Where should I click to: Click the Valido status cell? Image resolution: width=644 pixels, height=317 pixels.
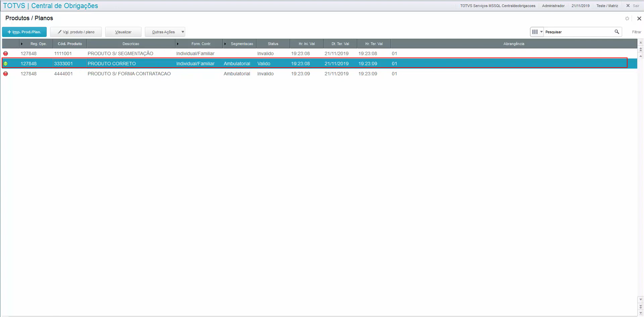264,64
